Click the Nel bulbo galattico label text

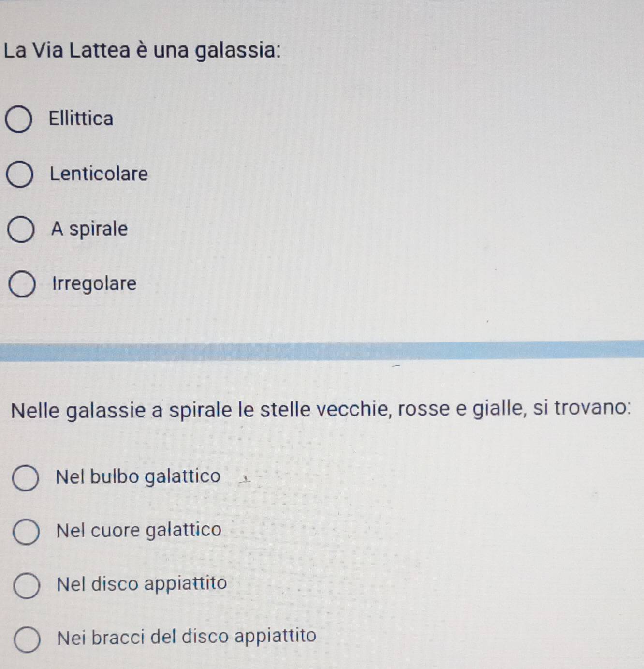138,476
